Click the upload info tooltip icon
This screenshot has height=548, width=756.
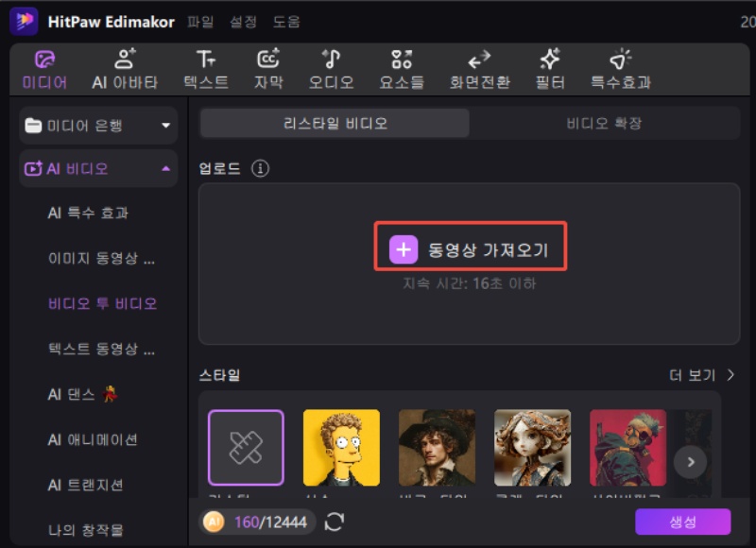(260, 168)
